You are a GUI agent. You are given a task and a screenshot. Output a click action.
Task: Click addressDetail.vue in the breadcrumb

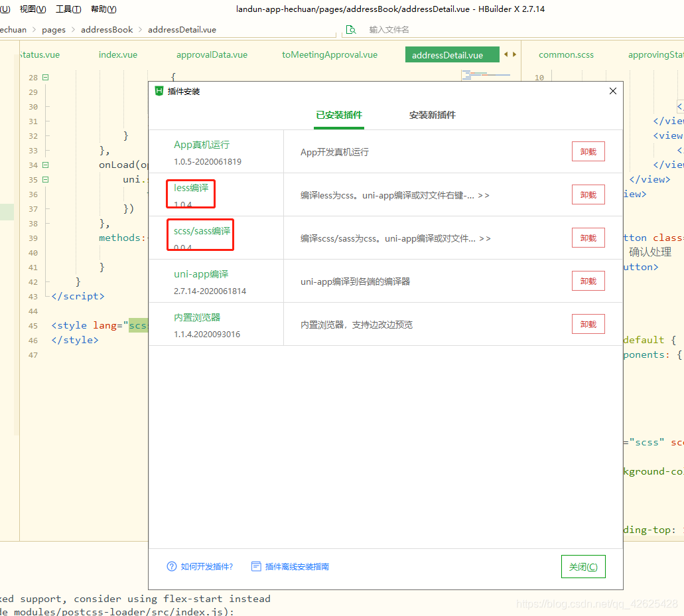(182, 30)
